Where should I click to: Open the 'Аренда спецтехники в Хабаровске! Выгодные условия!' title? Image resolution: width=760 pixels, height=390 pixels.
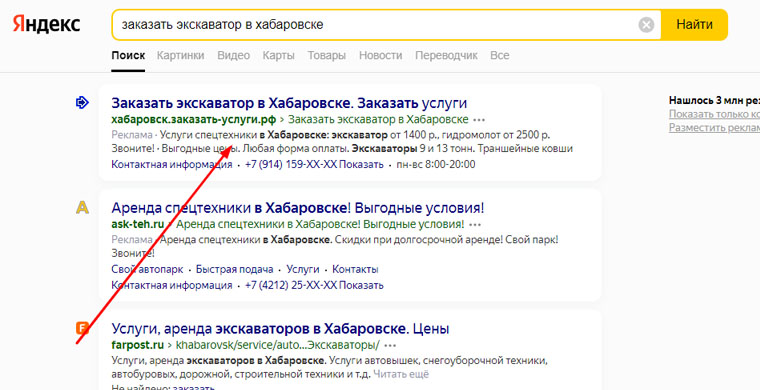(298, 208)
